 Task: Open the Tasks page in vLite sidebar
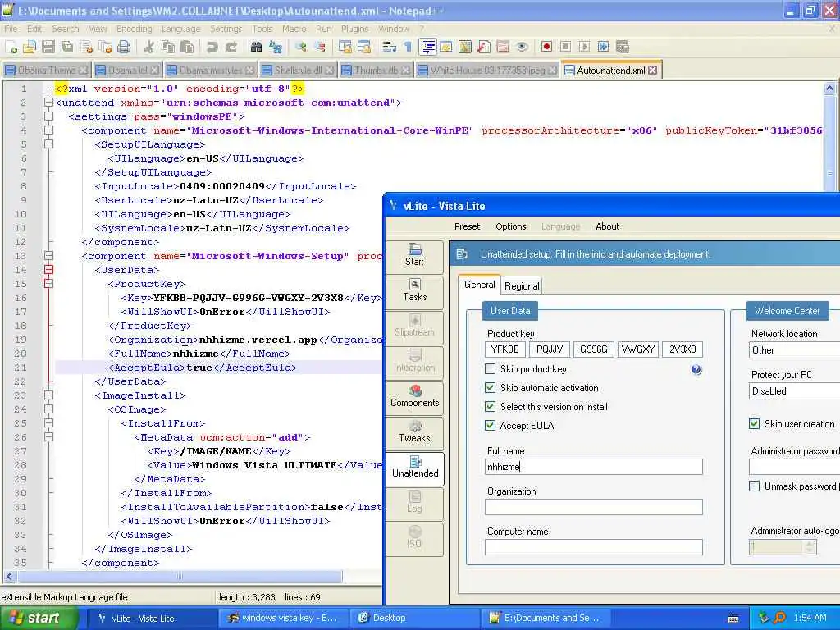414,291
